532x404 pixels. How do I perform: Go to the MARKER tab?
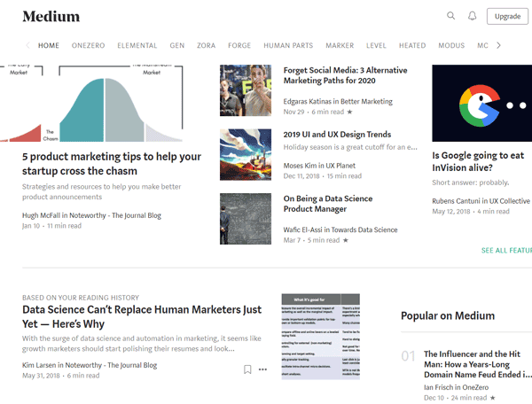pyautogui.click(x=340, y=45)
